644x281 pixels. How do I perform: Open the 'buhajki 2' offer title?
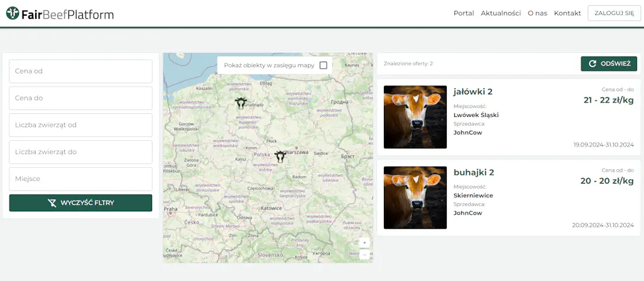click(x=474, y=172)
